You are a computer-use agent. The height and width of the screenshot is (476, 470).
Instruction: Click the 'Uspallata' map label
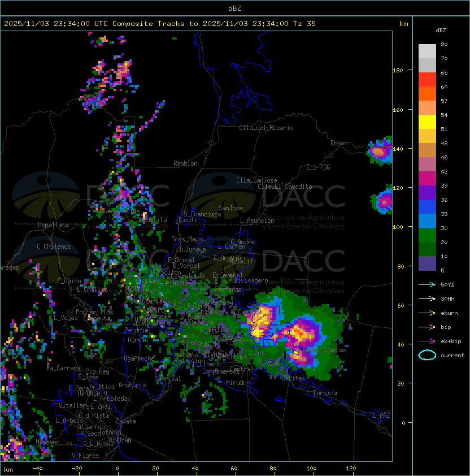coord(53,225)
